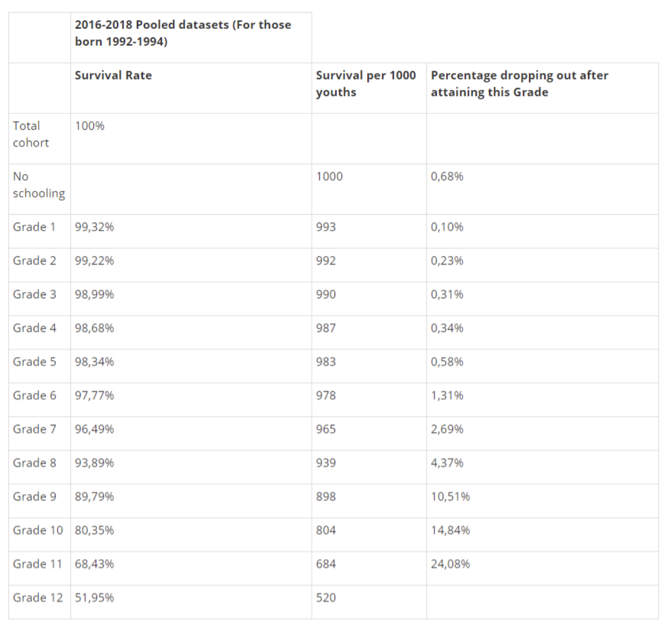Click the 51,95% survival rate cell
Screen dimensions: 672x631
pyautogui.click(x=94, y=597)
